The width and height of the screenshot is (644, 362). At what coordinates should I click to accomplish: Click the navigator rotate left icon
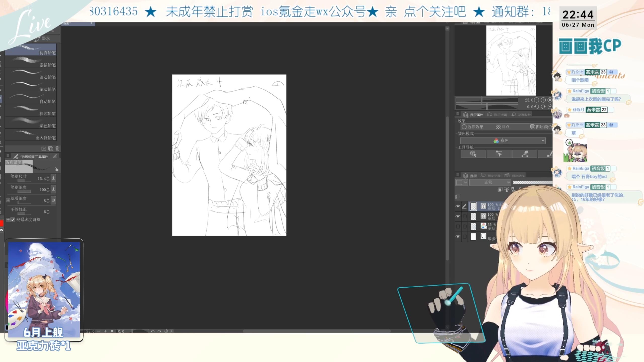coord(536,107)
